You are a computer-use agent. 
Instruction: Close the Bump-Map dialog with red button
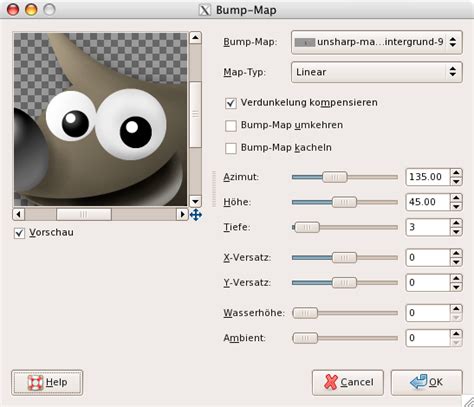pos(13,10)
